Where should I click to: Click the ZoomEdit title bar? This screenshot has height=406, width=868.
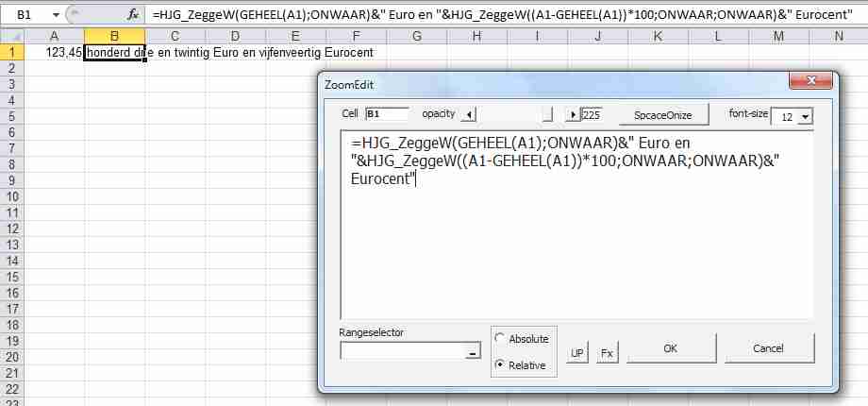[554, 85]
